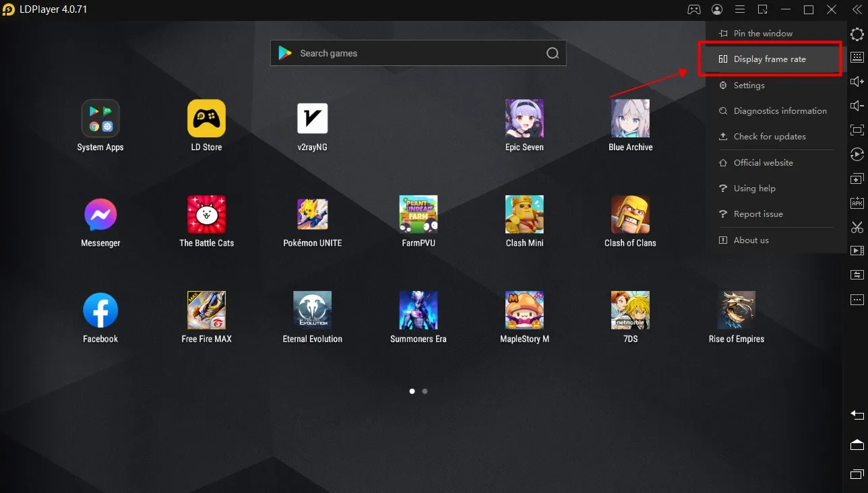This screenshot has width=868, height=493.
Task: Click the mini-window mode icon in title bar
Action: (763, 9)
